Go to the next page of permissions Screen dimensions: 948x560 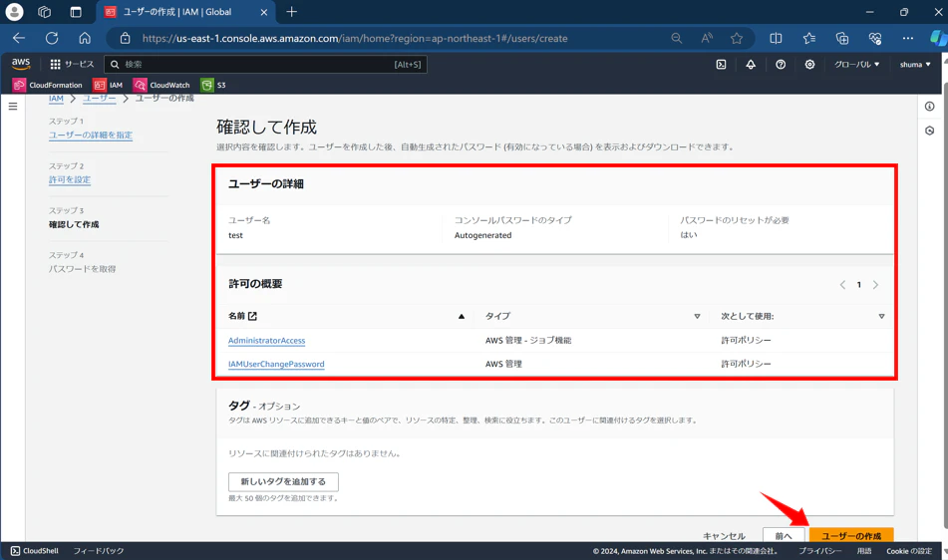point(875,285)
